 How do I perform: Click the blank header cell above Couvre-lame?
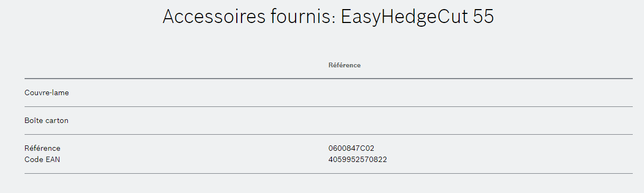point(176,65)
